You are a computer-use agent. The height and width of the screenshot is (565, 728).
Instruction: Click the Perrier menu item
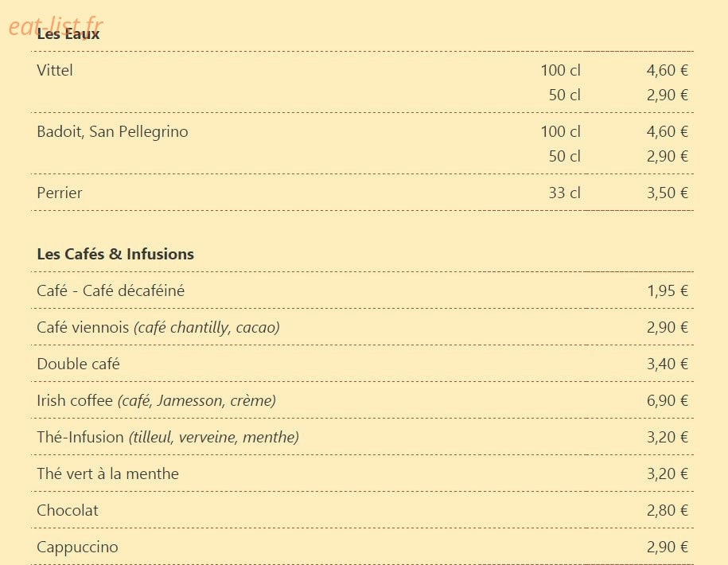pos(60,193)
